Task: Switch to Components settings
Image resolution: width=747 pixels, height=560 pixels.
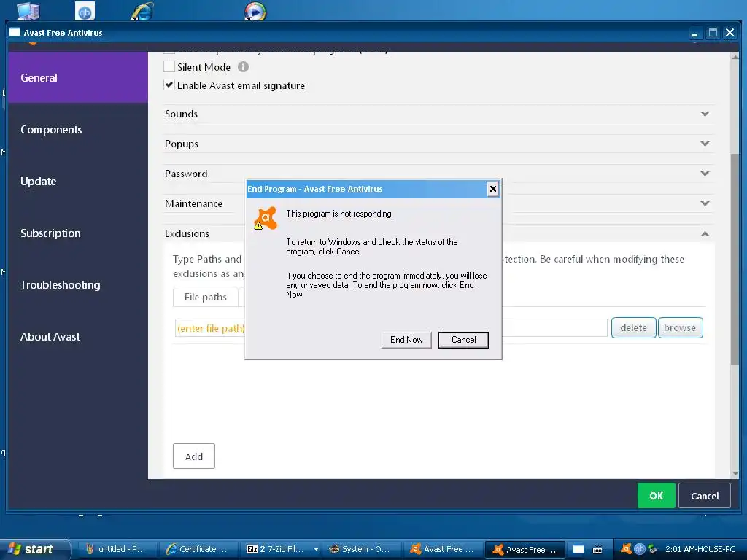Action: click(x=51, y=130)
